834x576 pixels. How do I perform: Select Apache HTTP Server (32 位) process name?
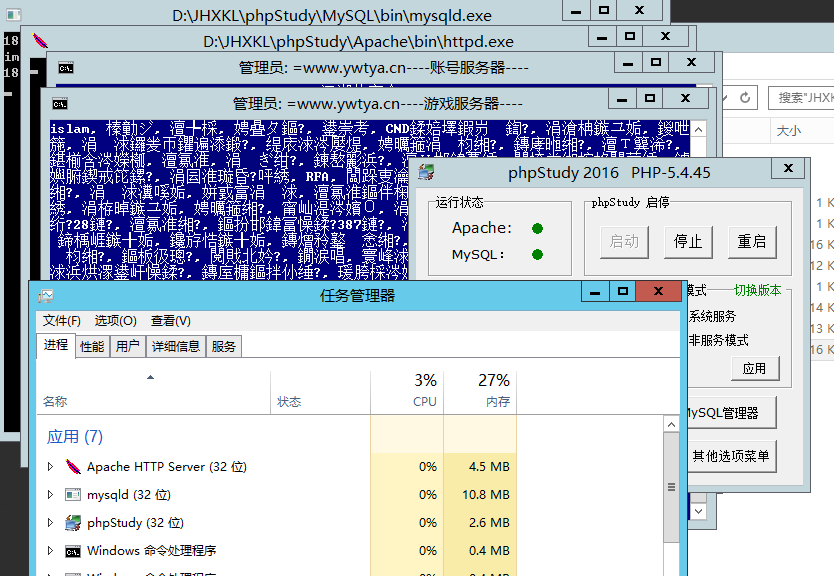[167, 467]
